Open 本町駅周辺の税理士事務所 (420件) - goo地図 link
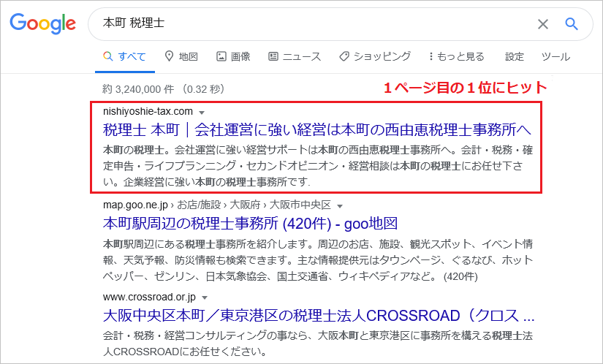The width and height of the screenshot is (603, 364). 251,224
